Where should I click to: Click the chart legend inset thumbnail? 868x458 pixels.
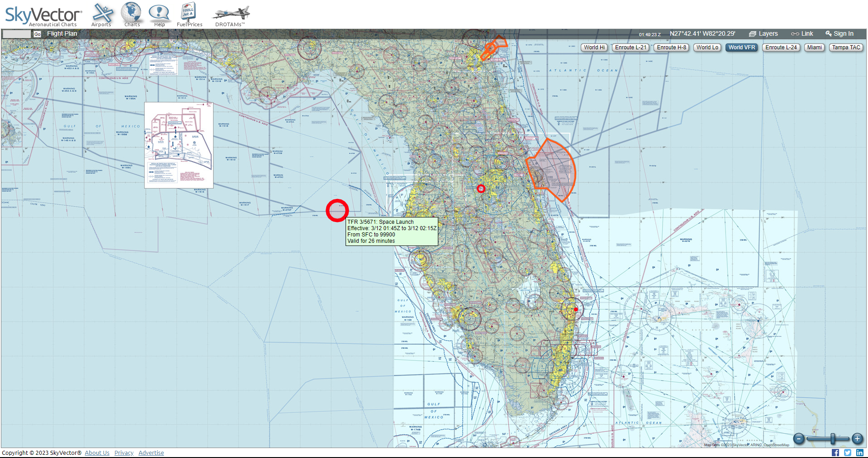point(179,145)
